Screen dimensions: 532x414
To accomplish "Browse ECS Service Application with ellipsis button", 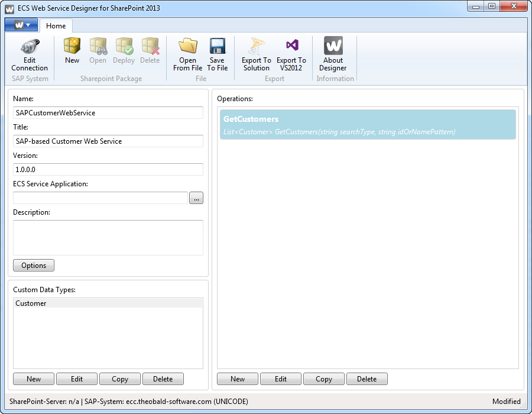I will tap(196, 198).
